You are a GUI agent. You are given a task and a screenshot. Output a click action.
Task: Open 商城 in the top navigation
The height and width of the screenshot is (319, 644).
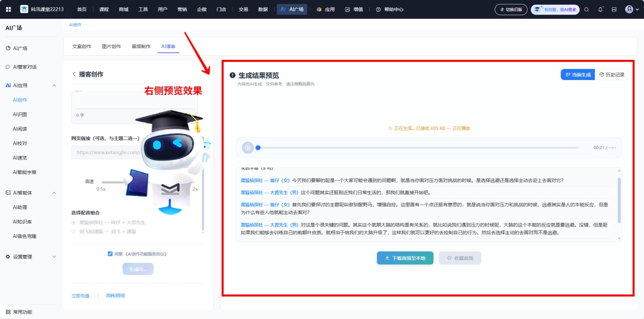tap(124, 9)
